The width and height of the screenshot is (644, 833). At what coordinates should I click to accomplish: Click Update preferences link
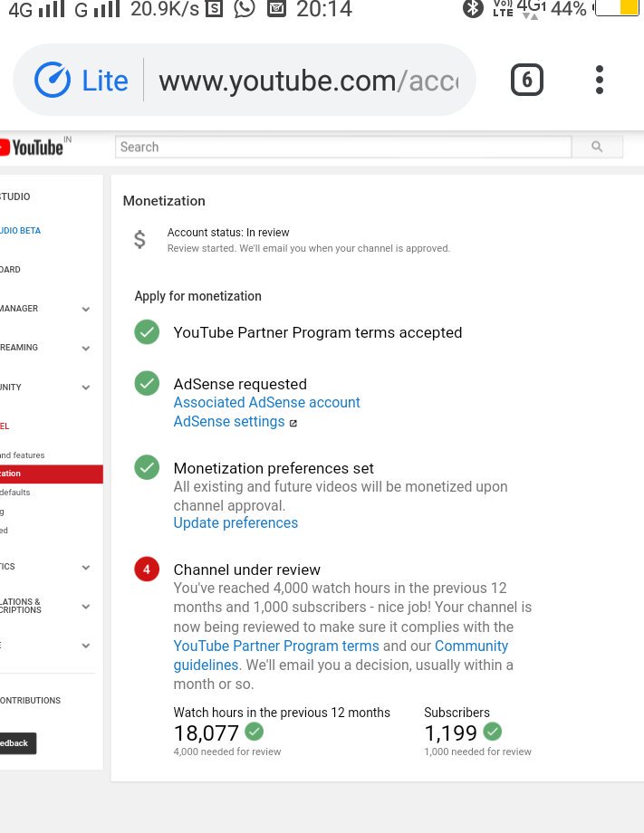[235, 522]
